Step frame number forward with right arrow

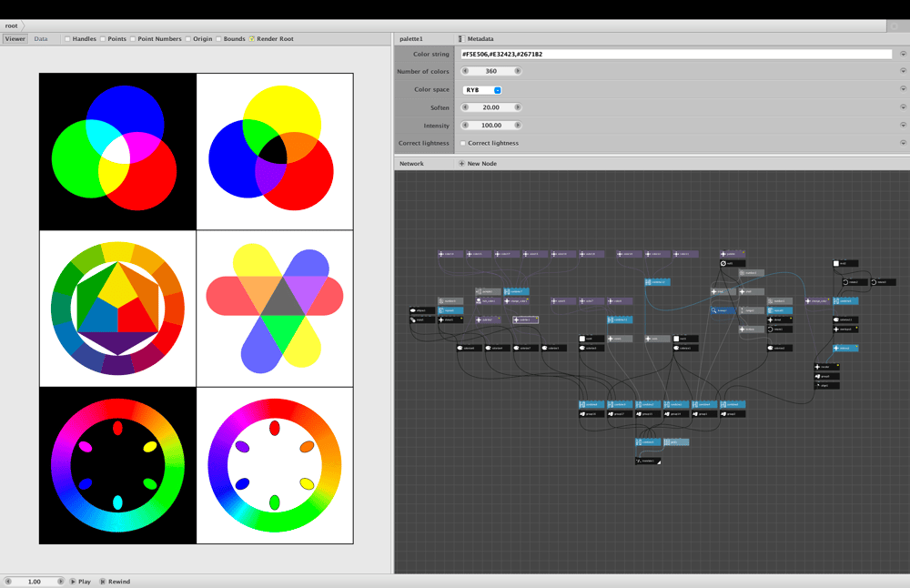60,581
